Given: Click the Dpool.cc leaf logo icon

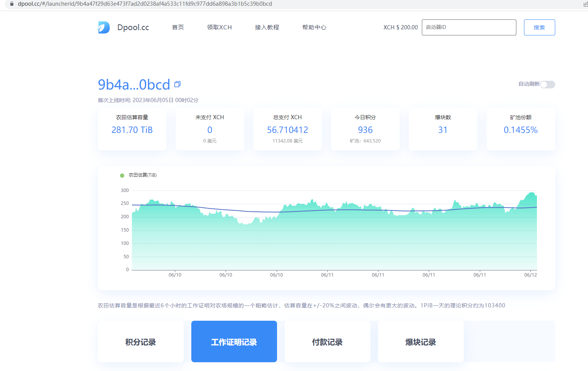Looking at the screenshot, I should coord(104,27).
